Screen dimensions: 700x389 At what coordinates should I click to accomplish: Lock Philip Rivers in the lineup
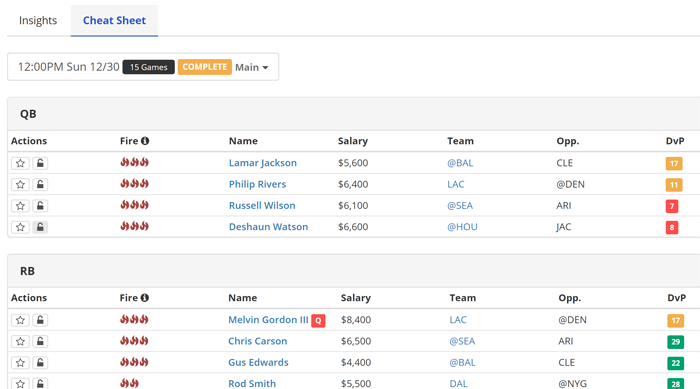coord(40,184)
